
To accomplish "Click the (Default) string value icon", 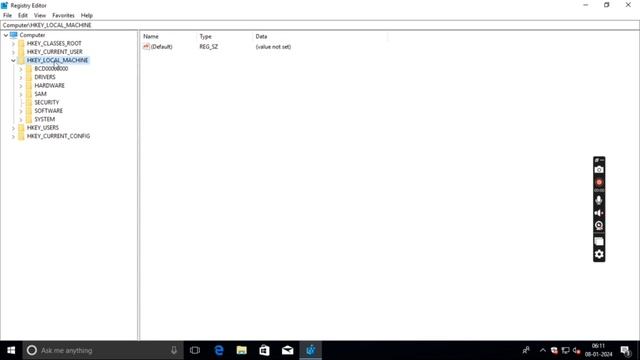I will (x=146, y=47).
